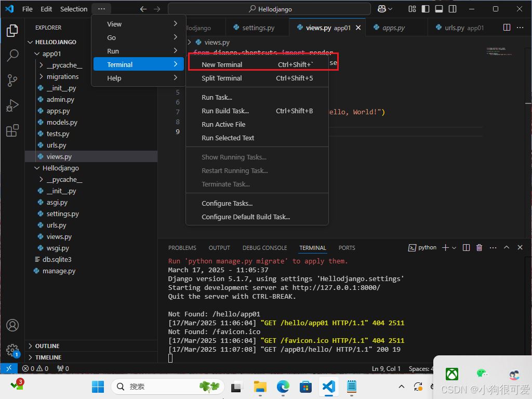The image size is (532, 399).
Task: Open the Help submenu
Action: [x=138, y=78]
